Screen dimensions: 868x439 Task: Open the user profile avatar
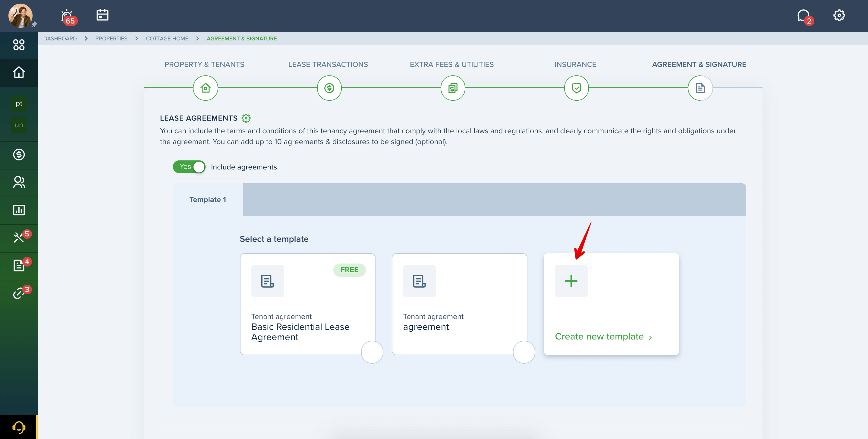pos(20,16)
